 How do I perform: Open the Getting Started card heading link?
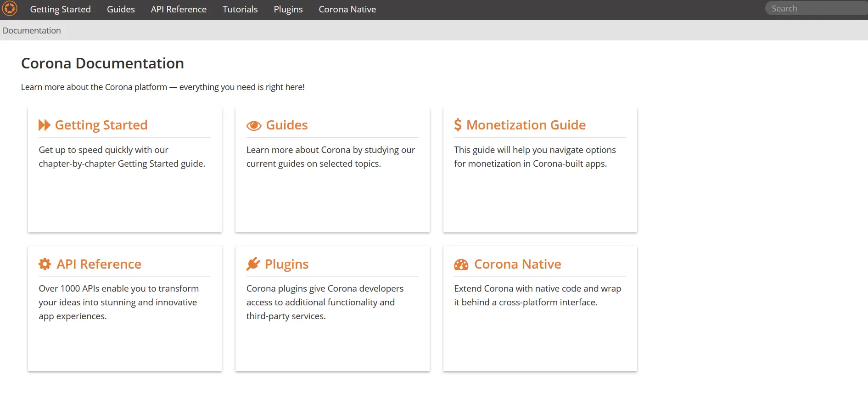(x=101, y=125)
